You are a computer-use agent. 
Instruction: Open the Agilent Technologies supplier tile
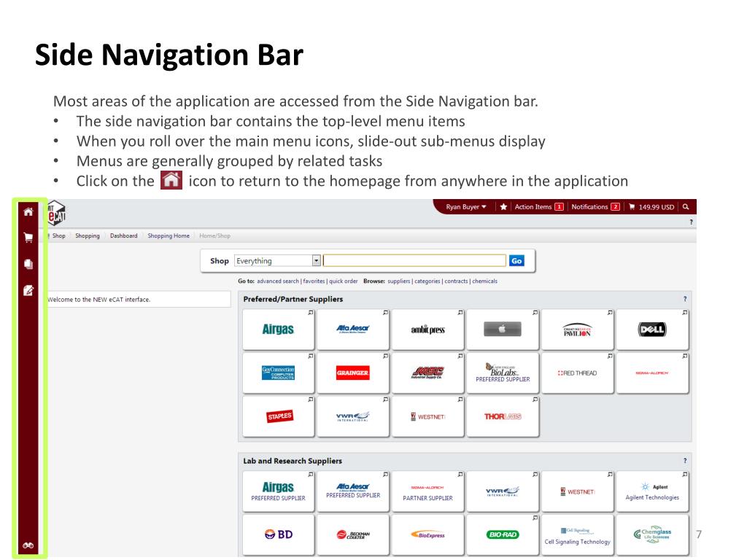(652, 491)
